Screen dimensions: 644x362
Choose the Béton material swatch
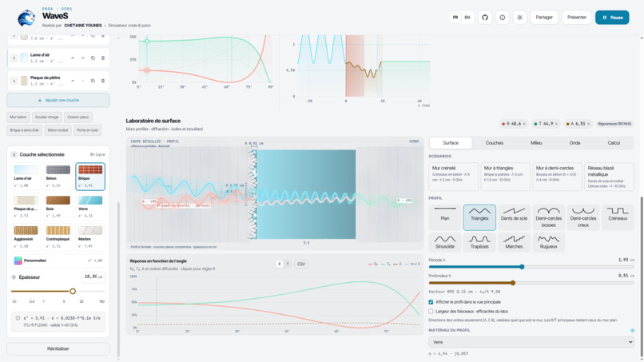(58, 177)
